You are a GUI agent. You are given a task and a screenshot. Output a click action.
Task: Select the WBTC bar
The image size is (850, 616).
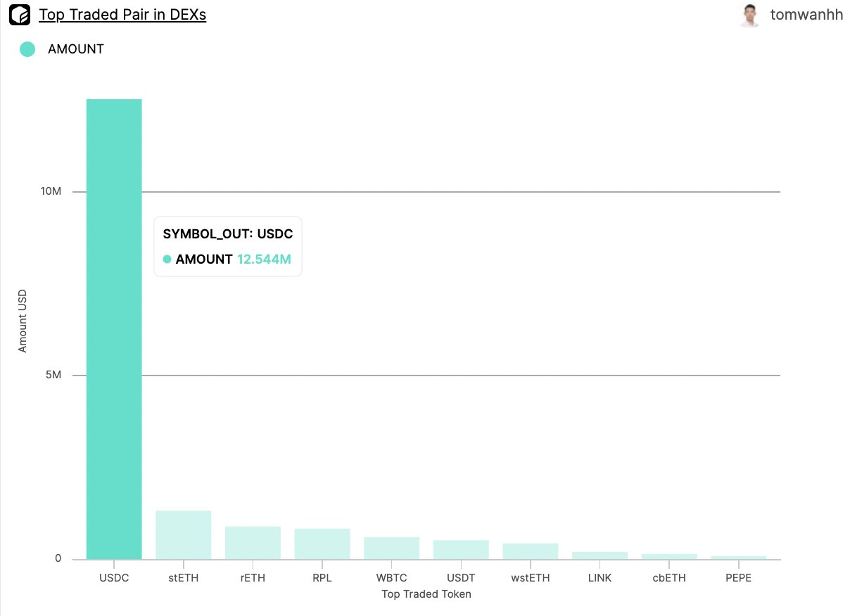coord(391,548)
